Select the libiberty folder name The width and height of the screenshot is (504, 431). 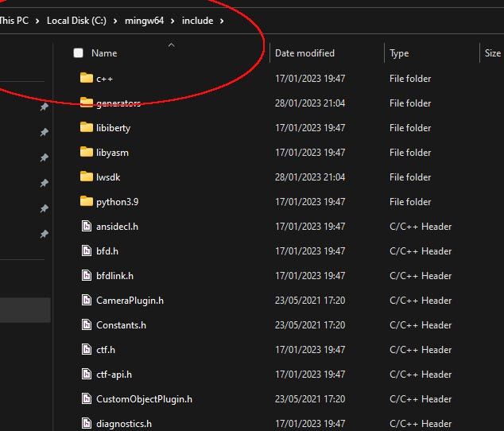click(114, 128)
